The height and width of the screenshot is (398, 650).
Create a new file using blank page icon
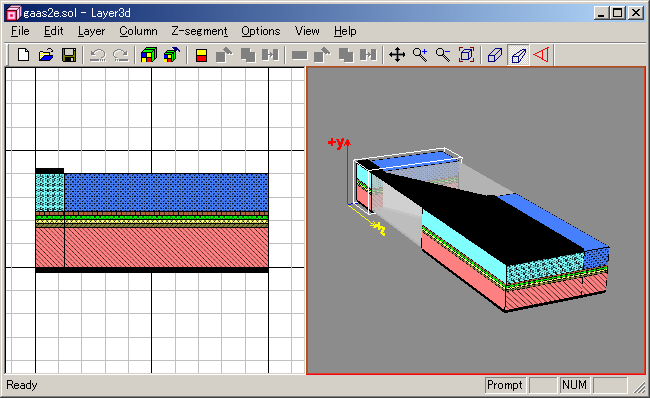tap(24, 55)
